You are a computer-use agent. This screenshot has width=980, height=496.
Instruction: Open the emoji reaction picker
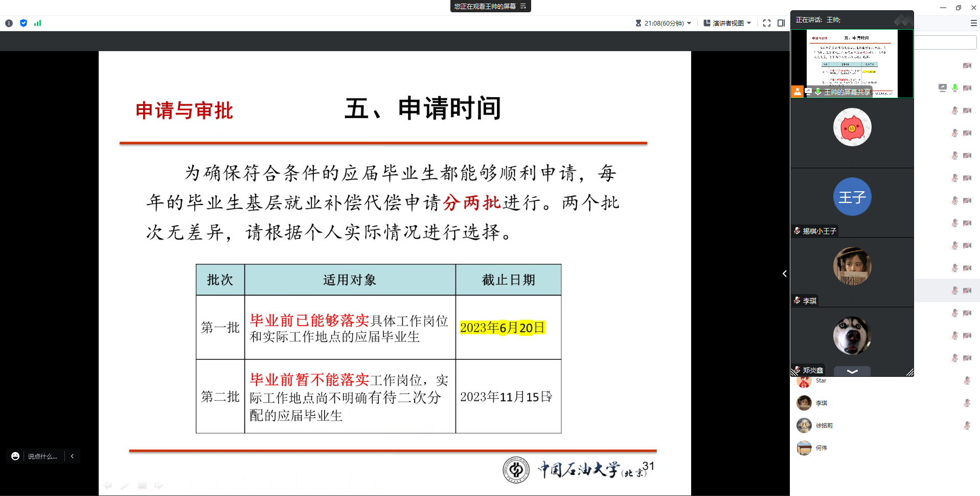pos(15,456)
